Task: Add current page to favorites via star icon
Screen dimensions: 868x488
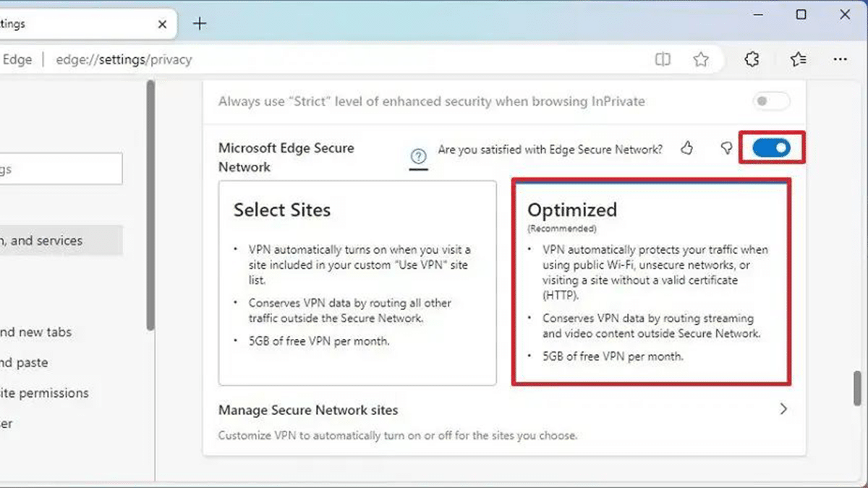Action: tap(702, 59)
